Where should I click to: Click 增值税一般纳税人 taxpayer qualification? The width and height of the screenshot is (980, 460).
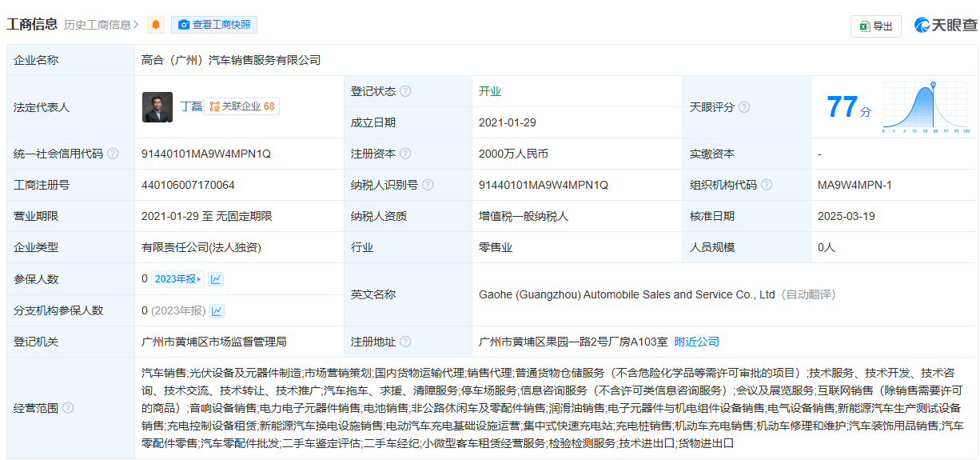point(524,216)
